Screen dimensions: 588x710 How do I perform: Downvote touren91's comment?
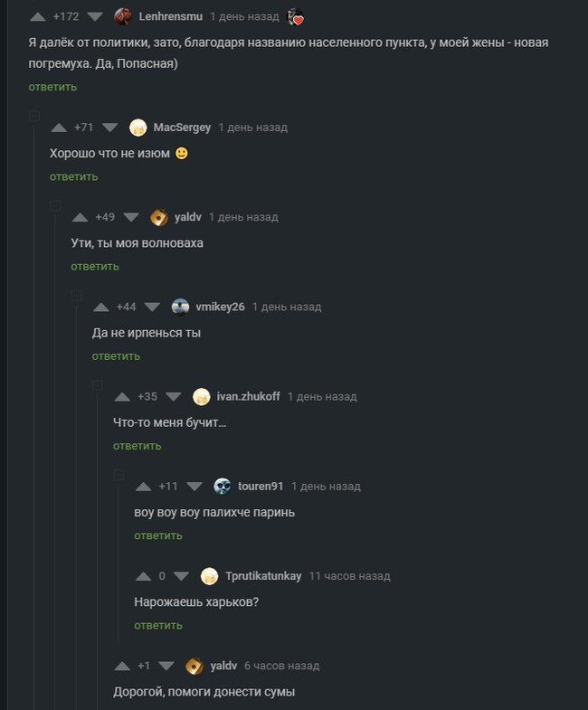pos(194,486)
